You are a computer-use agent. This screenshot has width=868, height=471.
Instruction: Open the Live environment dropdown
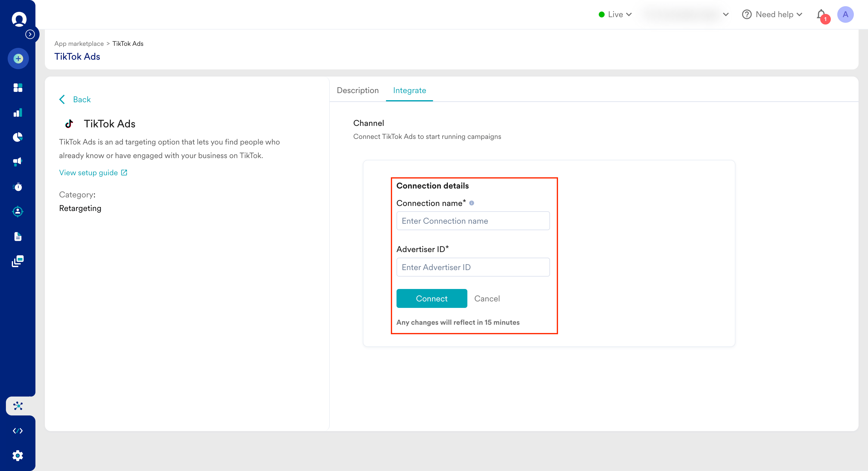coord(615,14)
